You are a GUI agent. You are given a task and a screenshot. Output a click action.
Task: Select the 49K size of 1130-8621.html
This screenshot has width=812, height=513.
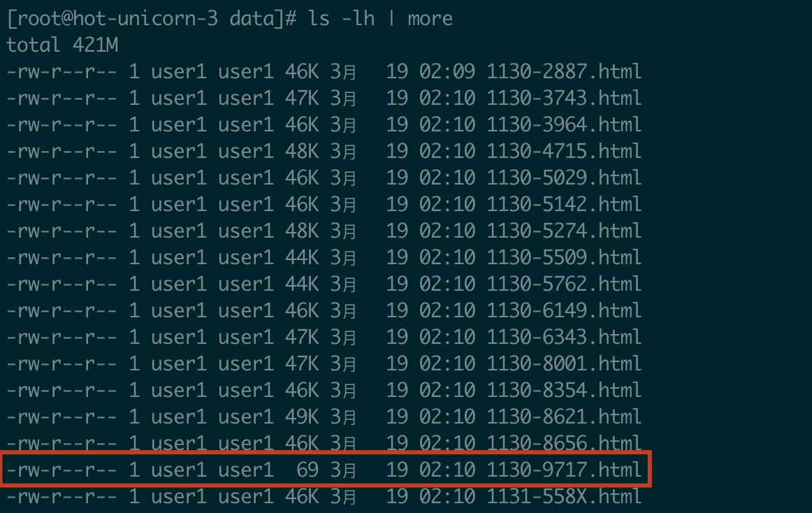[x=302, y=417]
